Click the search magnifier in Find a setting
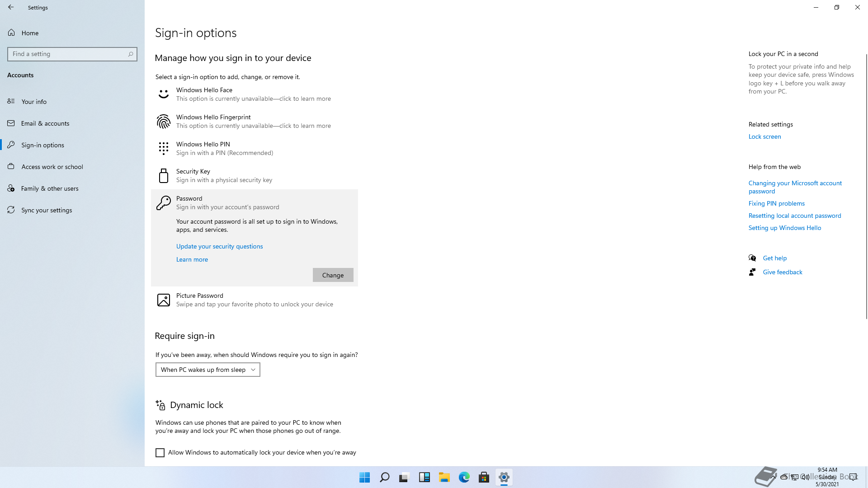Image resolution: width=868 pixels, height=488 pixels. pos(130,54)
